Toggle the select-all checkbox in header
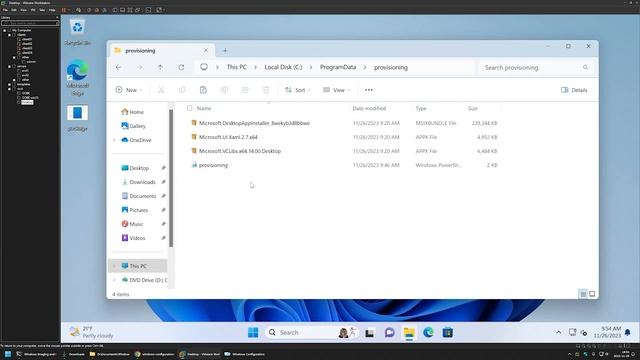Image resolution: width=640 pixels, height=360 pixels. pyautogui.click(x=189, y=108)
